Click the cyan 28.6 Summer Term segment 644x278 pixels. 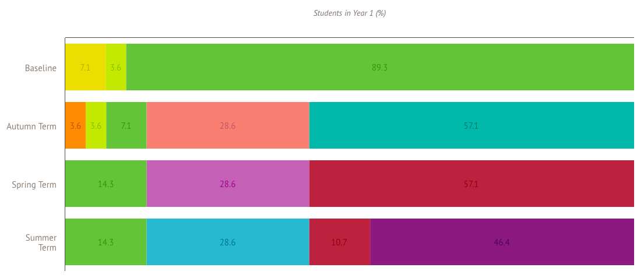(x=227, y=242)
